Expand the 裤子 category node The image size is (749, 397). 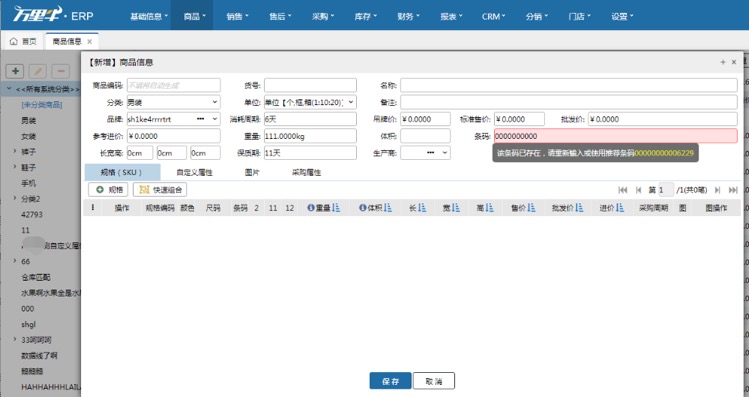[x=14, y=151]
